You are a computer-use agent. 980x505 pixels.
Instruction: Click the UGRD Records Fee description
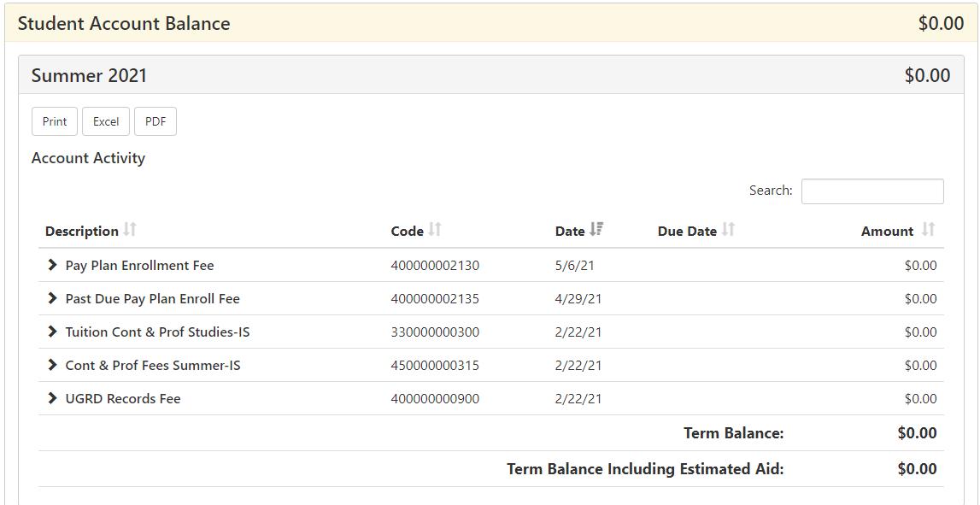[x=123, y=399]
